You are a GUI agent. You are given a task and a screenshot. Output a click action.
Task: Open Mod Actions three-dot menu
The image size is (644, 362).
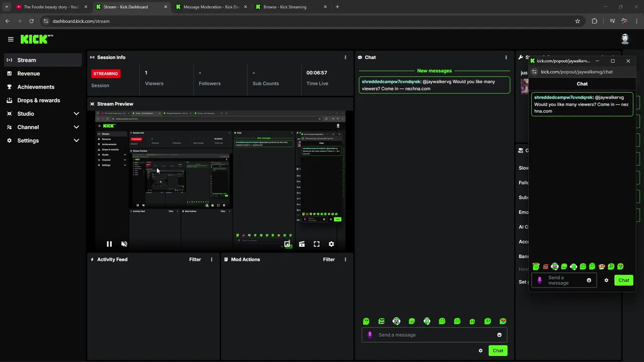345,259
